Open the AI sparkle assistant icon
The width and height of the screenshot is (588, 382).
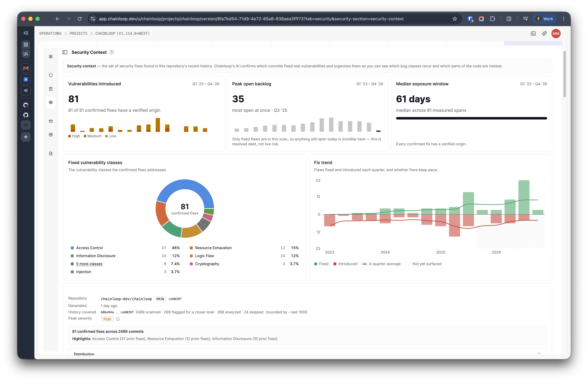pyautogui.click(x=544, y=34)
